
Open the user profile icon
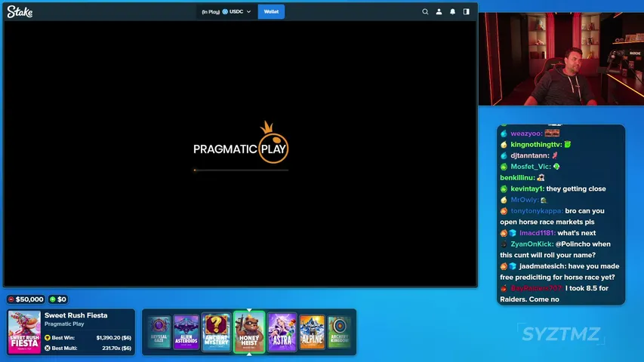coord(439,12)
